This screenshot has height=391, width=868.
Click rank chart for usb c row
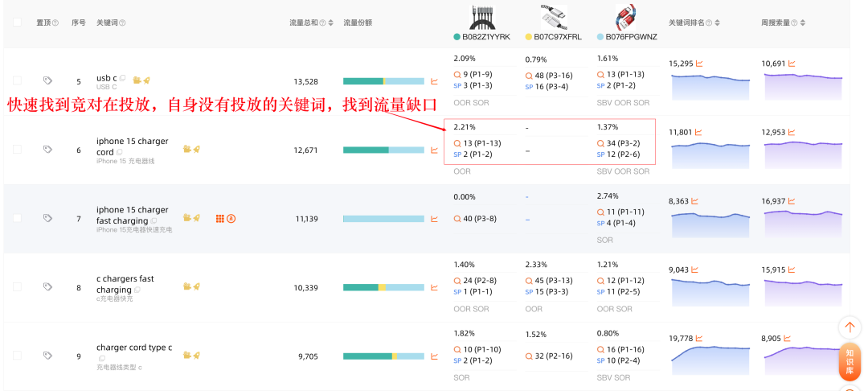coord(710,86)
